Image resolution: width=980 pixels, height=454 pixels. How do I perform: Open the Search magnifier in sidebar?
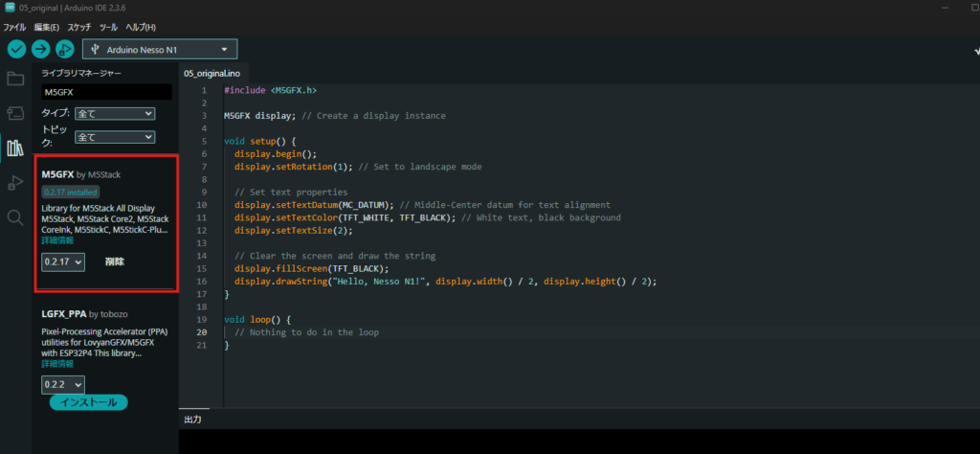pyautogui.click(x=15, y=217)
